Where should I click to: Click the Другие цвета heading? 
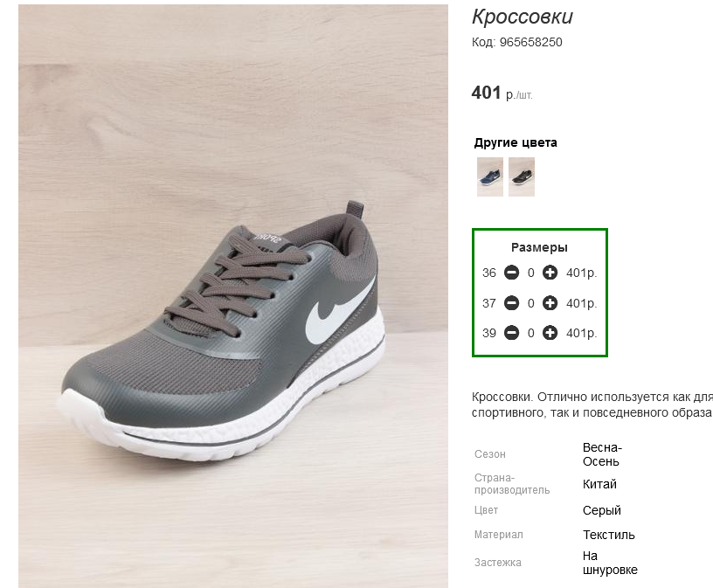point(516,142)
